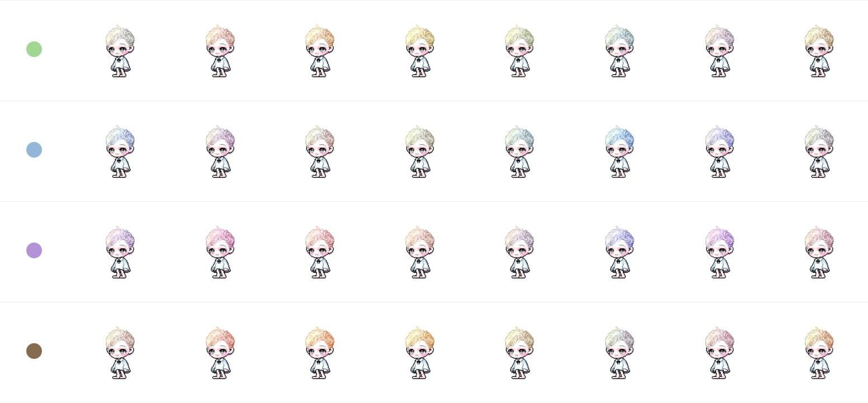Choose first character in the green row
This screenshot has width=868, height=403.
click(120, 51)
